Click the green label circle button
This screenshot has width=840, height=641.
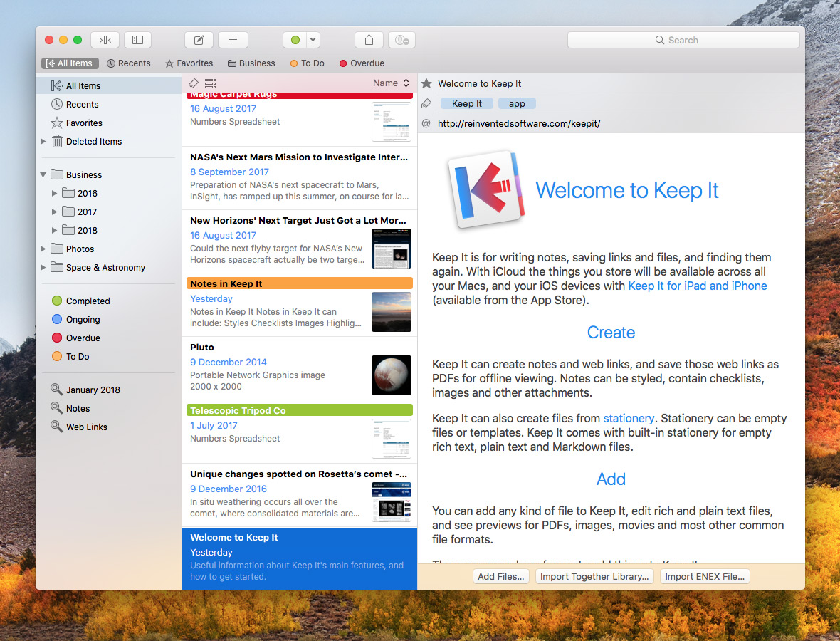(x=295, y=40)
